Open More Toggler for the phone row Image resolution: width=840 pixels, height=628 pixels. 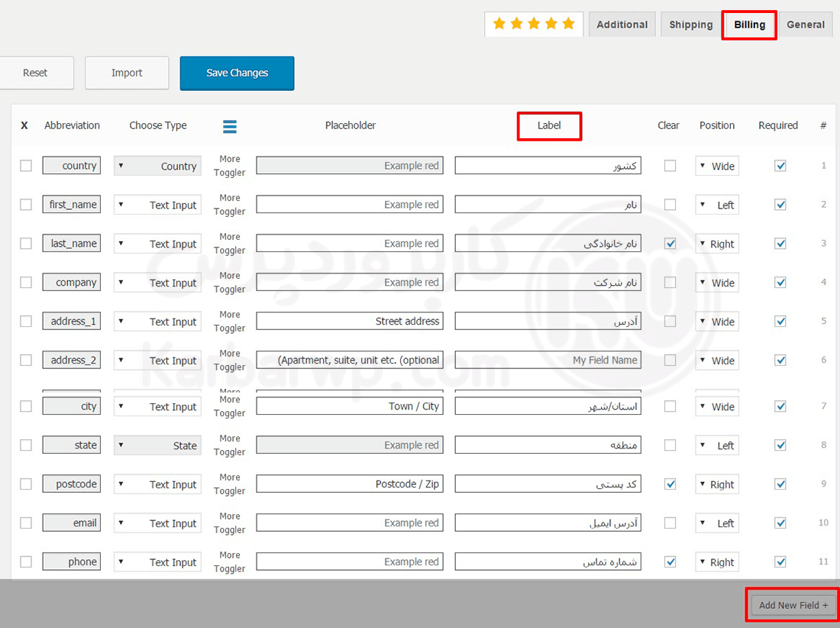coord(229,562)
